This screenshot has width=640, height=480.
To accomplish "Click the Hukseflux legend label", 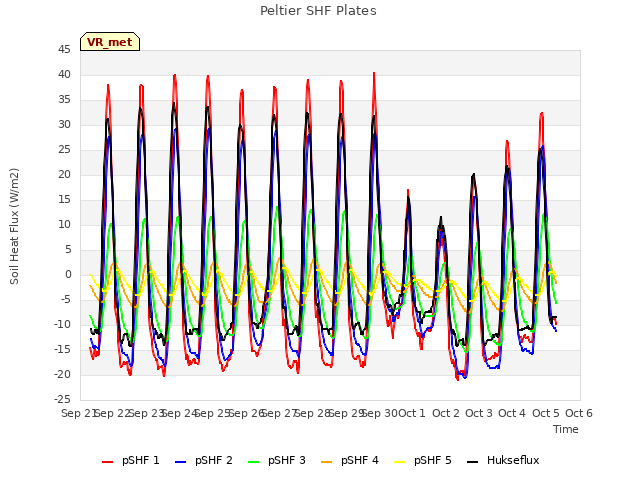I will coord(513,460).
